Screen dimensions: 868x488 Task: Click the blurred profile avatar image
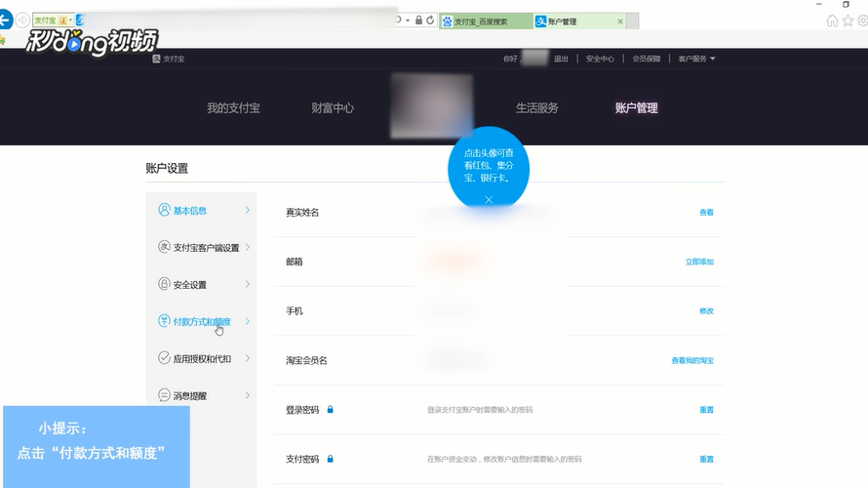tap(432, 105)
